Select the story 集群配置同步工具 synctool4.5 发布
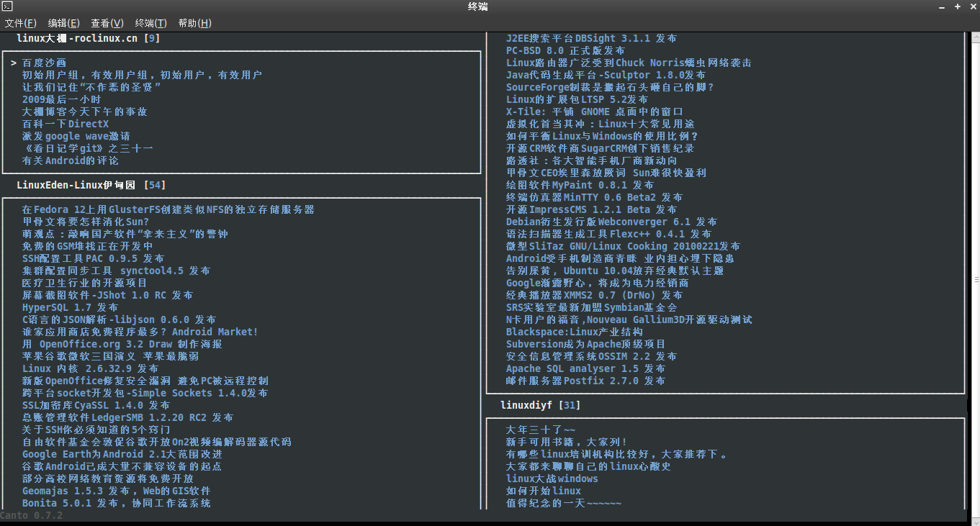This screenshot has width=980, height=526. coord(116,271)
